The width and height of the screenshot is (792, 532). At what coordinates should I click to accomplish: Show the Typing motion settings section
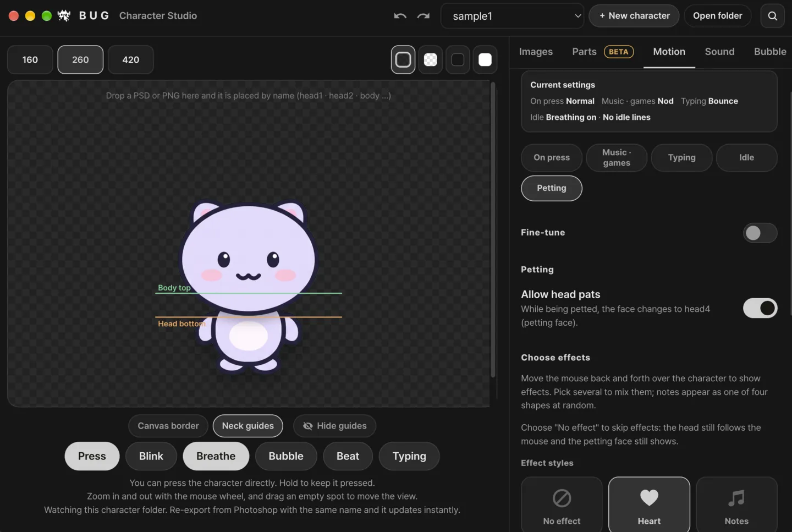pos(682,157)
